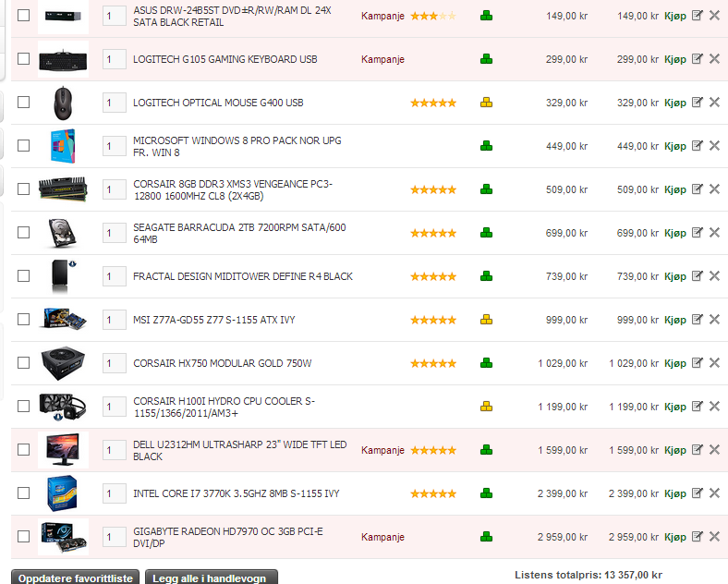Screen dimensions: 728x584
Task: Tick checkbox for Gigabyte Radeon HD7970
Action: [23, 536]
